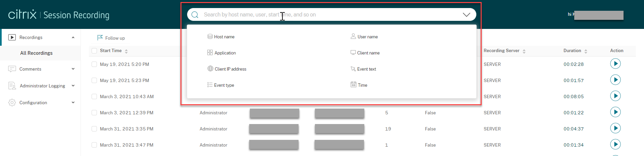Viewport: 644px width, 156px height.
Task: Play the May 19, 2021 5:20 PM recording
Action: pos(615,64)
